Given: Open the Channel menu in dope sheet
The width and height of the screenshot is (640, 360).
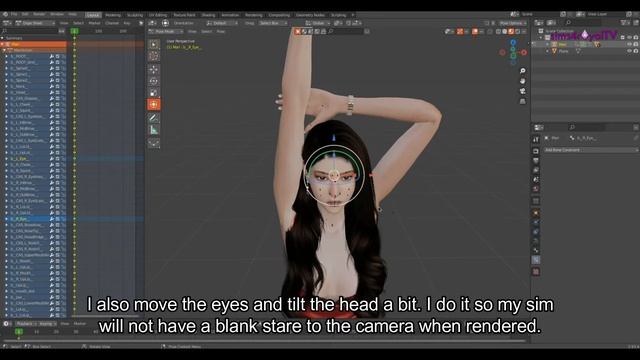Looking at the screenshot, I should (112, 23).
